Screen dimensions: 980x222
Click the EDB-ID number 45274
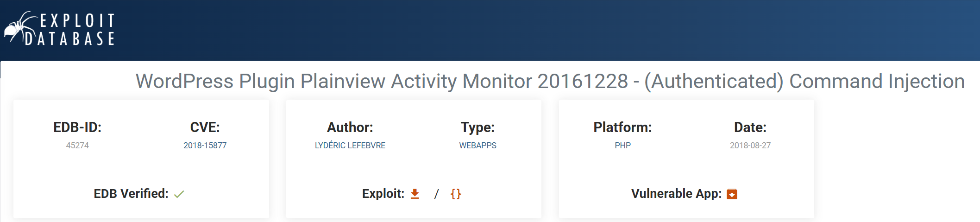77,146
